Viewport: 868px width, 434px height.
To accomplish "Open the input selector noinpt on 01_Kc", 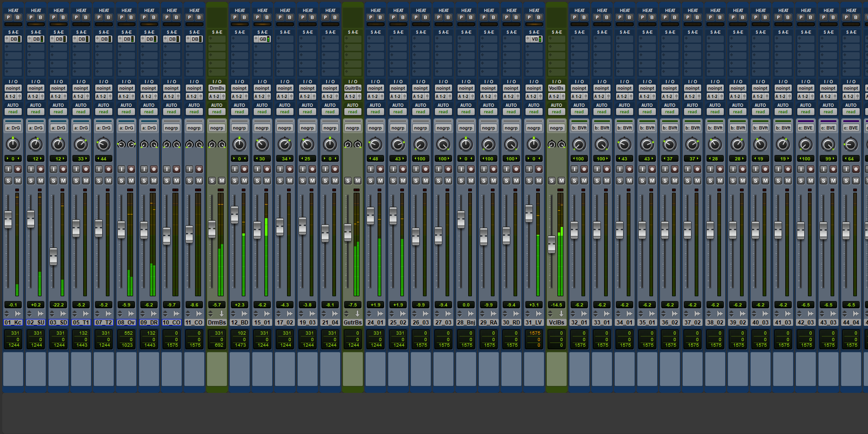I will [13, 88].
